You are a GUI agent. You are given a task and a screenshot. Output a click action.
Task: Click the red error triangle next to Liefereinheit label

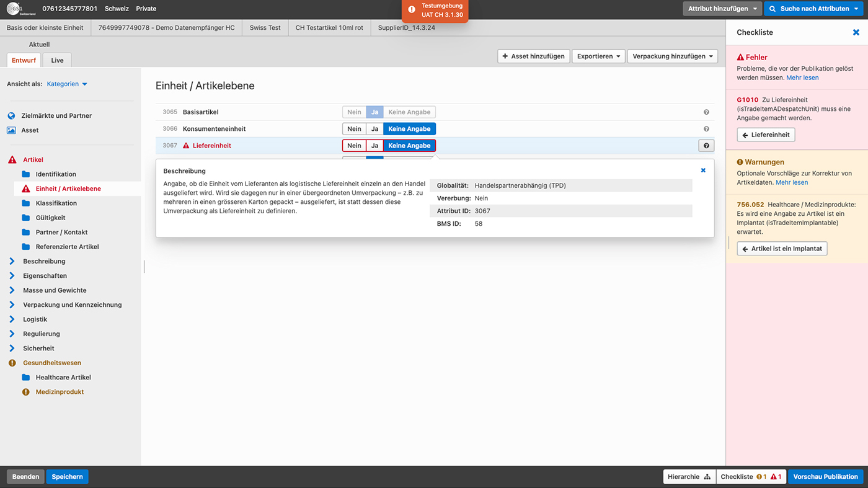[x=186, y=146]
